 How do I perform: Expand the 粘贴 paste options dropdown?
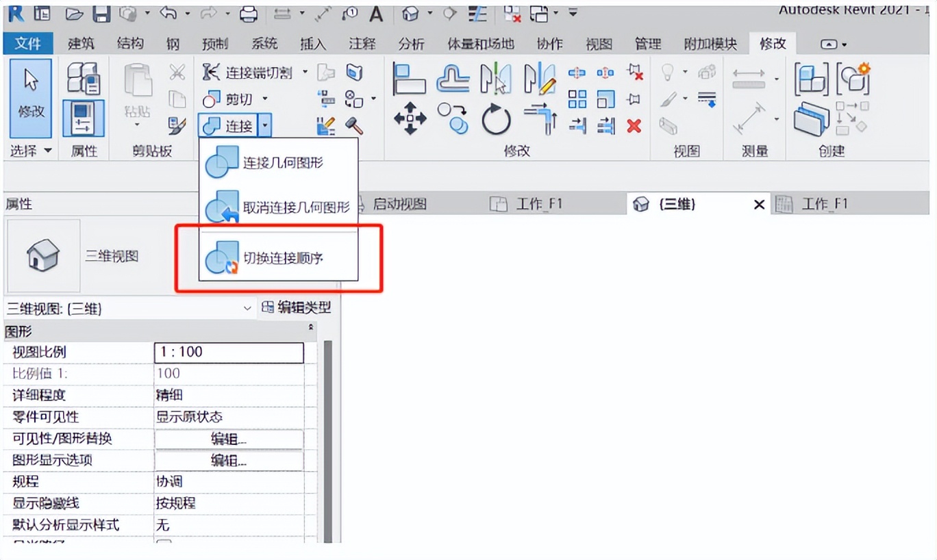click(x=137, y=125)
